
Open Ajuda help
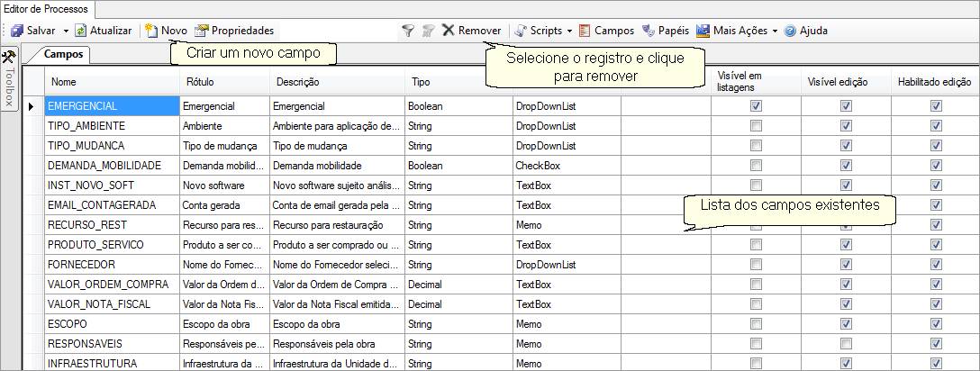tap(805, 31)
